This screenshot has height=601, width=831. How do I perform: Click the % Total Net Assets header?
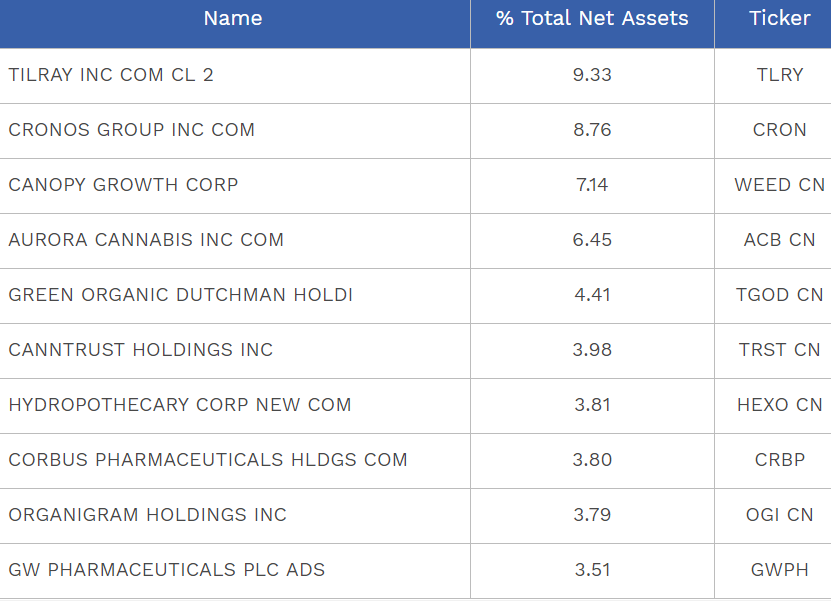click(x=592, y=19)
